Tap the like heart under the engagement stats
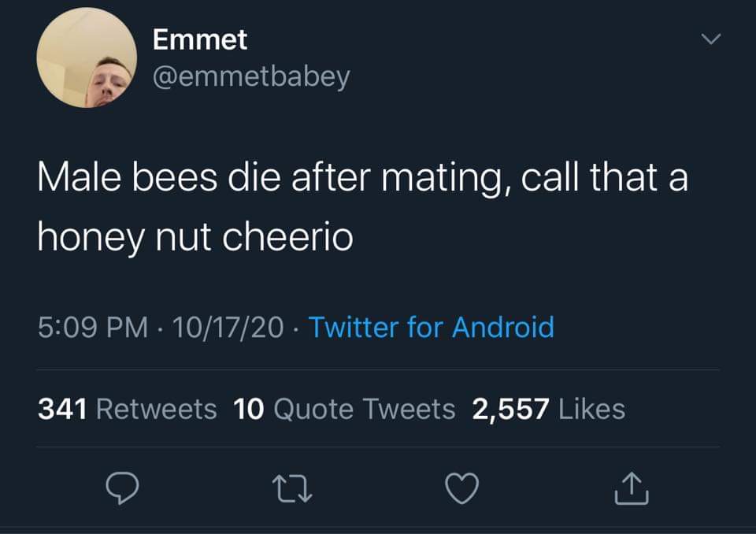The image size is (756, 534). pos(461,490)
